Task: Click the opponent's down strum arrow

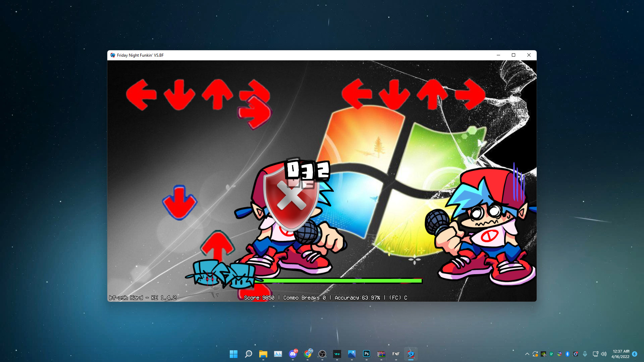Action: (x=179, y=95)
